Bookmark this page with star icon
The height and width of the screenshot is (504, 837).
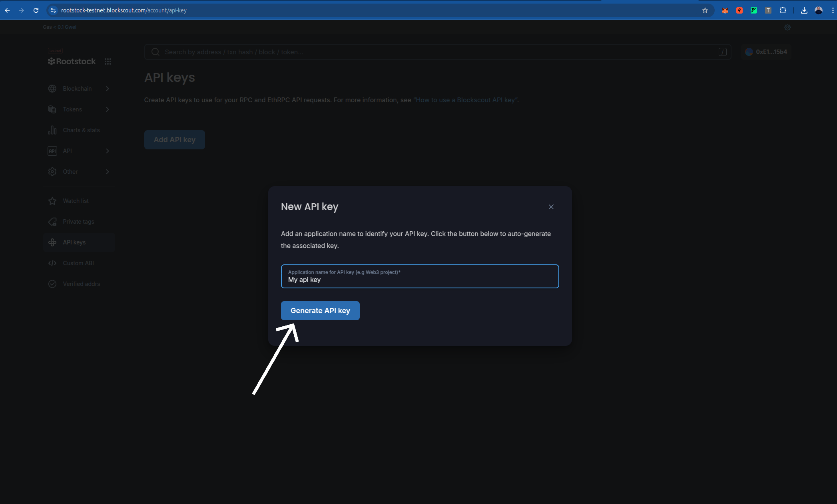pyautogui.click(x=705, y=10)
